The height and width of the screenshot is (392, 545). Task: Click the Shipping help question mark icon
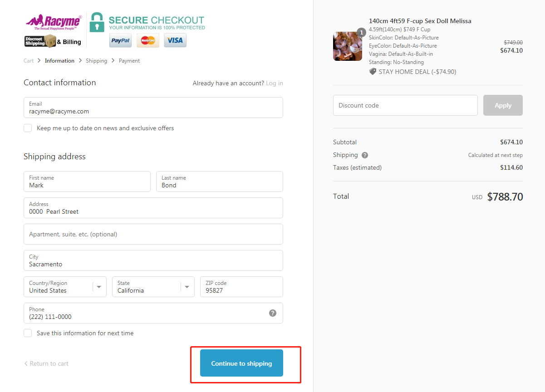click(365, 155)
